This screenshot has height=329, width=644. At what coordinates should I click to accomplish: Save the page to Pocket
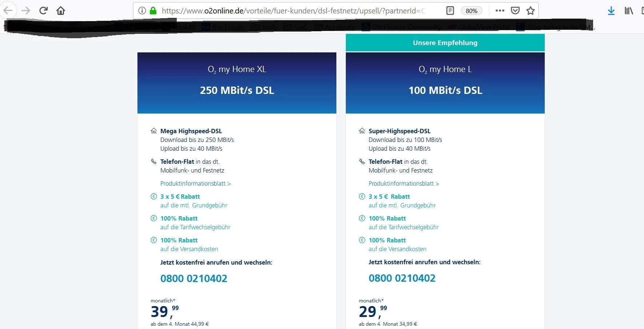[x=515, y=11]
